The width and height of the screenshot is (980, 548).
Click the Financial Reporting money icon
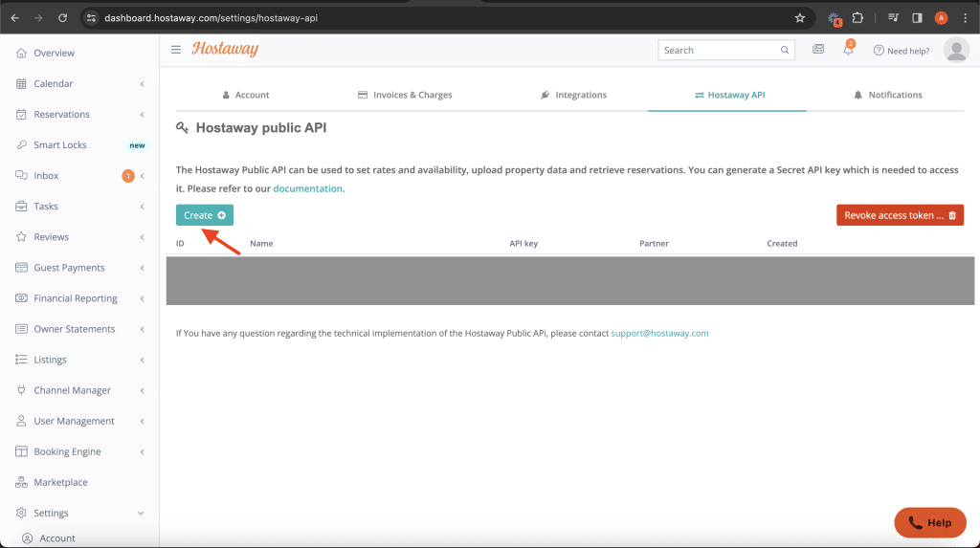[x=21, y=298]
